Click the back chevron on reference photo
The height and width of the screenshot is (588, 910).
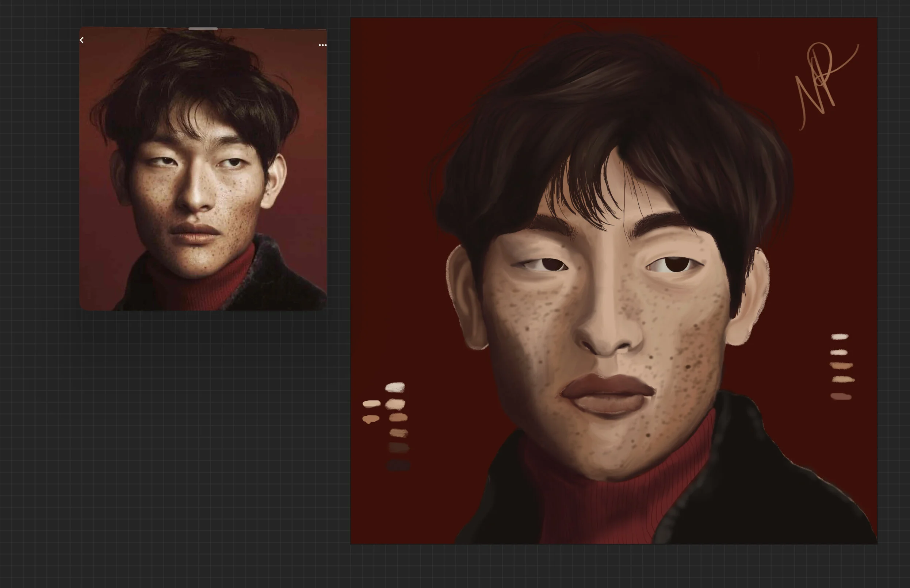coord(81,40)
